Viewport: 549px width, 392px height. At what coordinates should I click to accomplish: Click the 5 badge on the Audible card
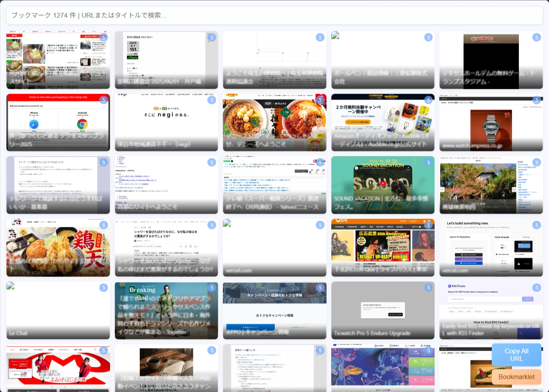click(x=428, y=100)
